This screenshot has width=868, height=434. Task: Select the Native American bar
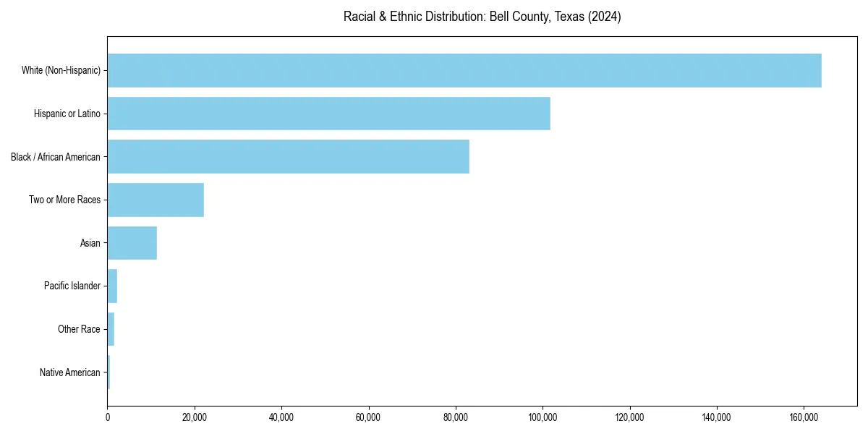click(x=108, y=373)
